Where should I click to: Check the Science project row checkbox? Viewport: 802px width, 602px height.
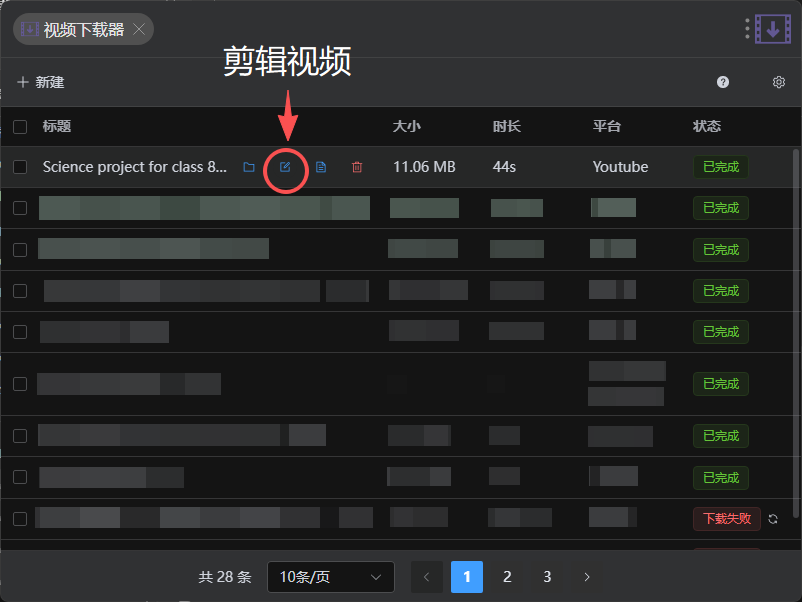(x=20, y=167)
